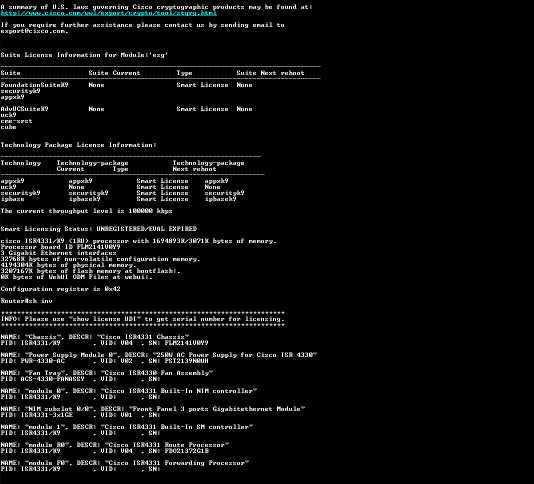The image size is (534, 484).
Task: Click the NAME "module 0" NIM controller line
Action: click(129, 391)
